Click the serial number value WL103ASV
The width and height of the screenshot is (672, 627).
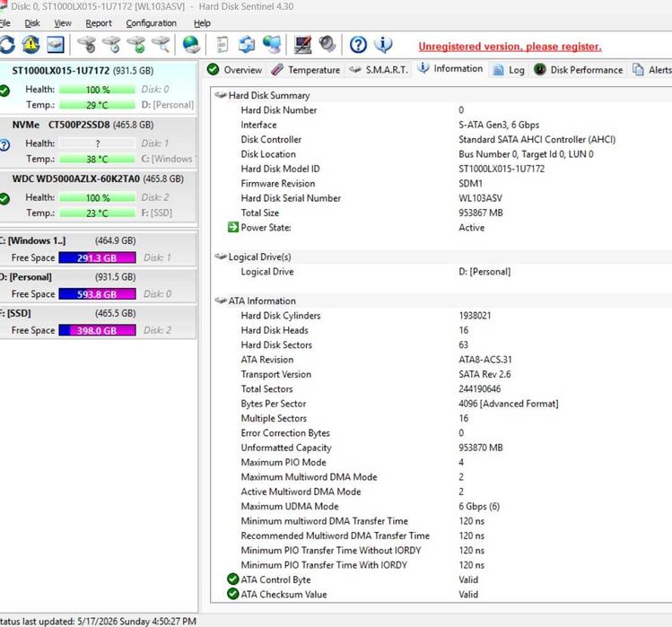coord(480,198)
